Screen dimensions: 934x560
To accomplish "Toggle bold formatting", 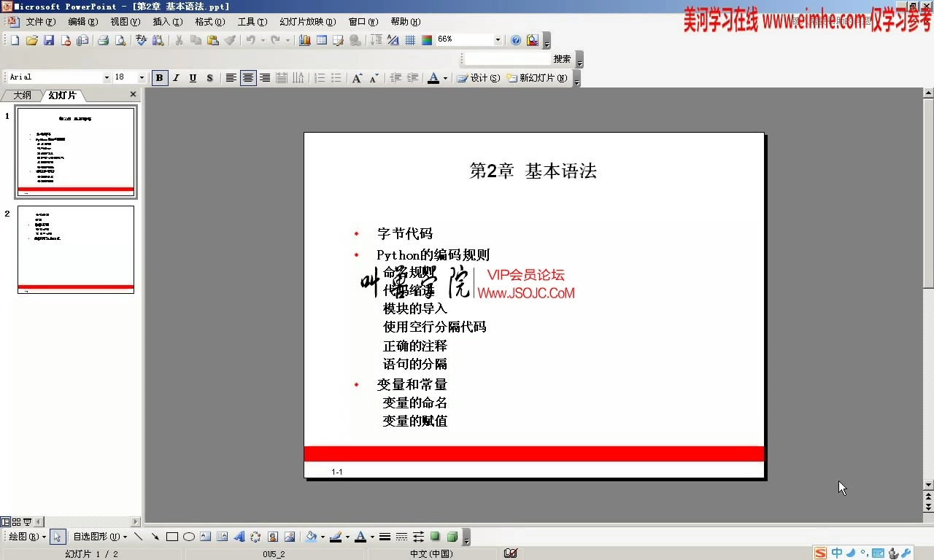I will 160,77.
